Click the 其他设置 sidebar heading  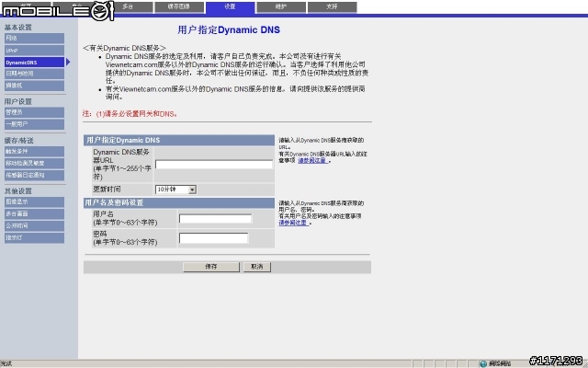click(x=18, y=191)
